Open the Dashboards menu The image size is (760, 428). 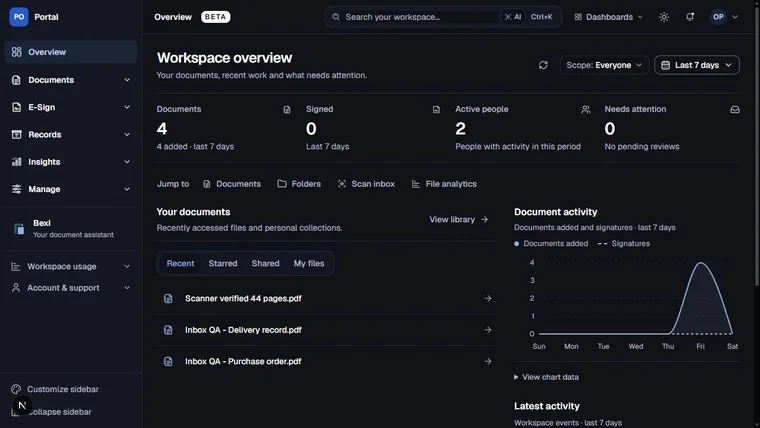(608, 17)
